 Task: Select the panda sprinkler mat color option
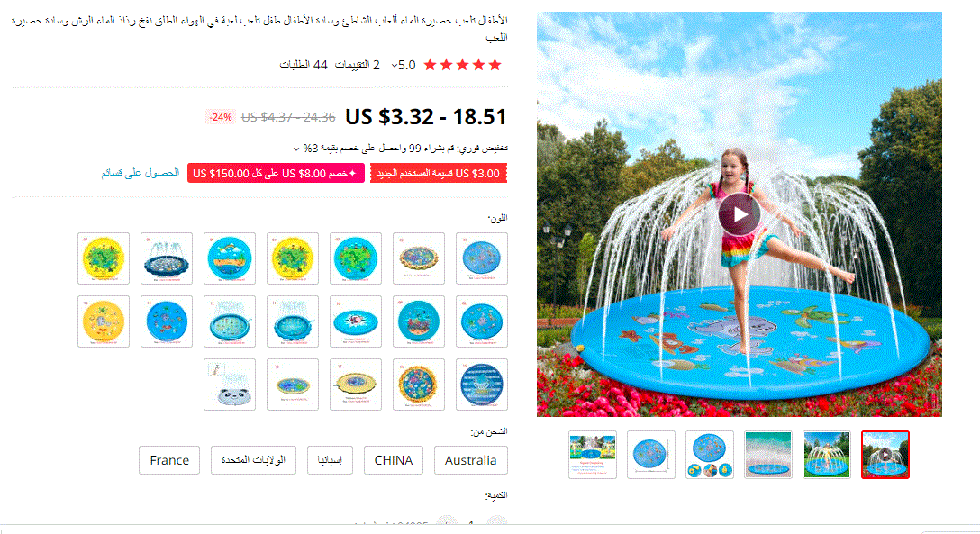(230, 385)
